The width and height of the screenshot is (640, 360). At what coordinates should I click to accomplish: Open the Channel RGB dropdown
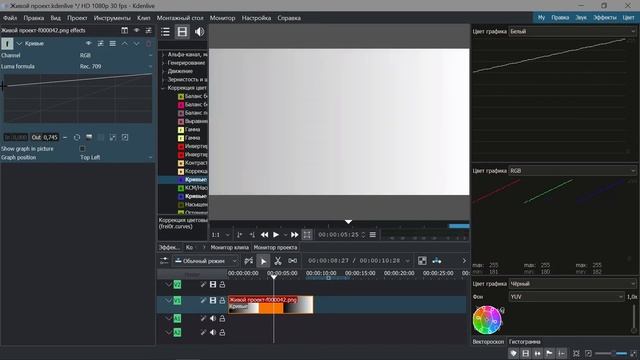pos(116,55)
